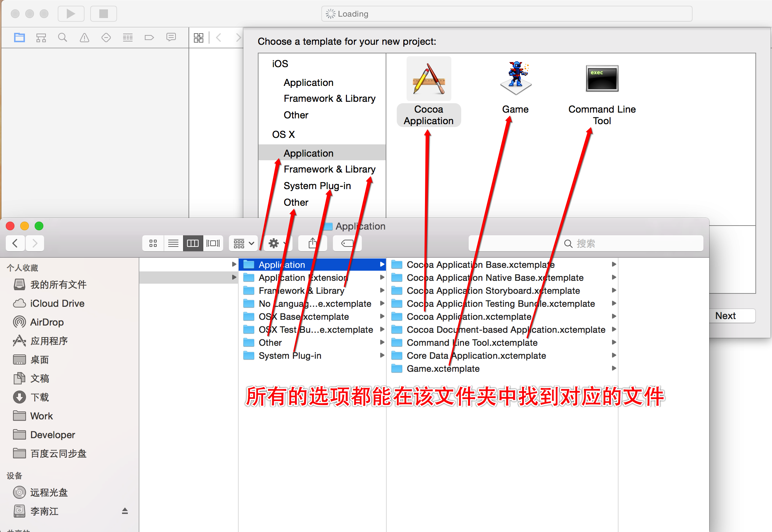Select the Game template
772x532 pixels.
515,87
